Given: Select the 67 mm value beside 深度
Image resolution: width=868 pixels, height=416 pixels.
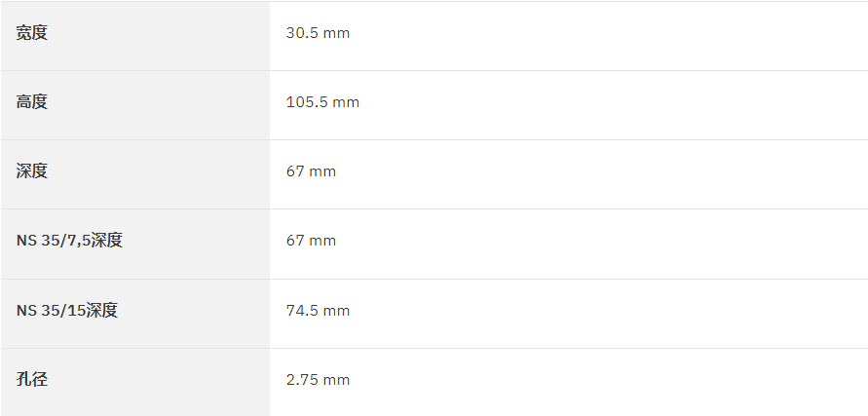Looking at the screenshot, I should [311, 171].
